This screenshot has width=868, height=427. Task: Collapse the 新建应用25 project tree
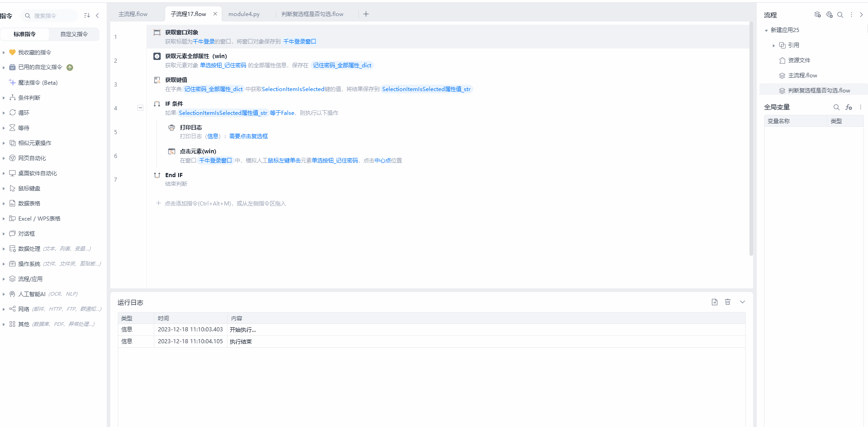tap(766, 30)
